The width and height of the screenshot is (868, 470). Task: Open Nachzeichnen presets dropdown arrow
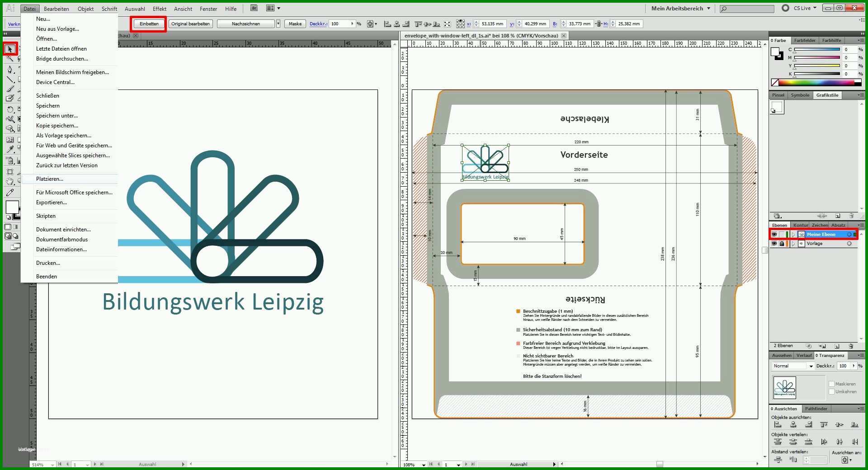278,24
